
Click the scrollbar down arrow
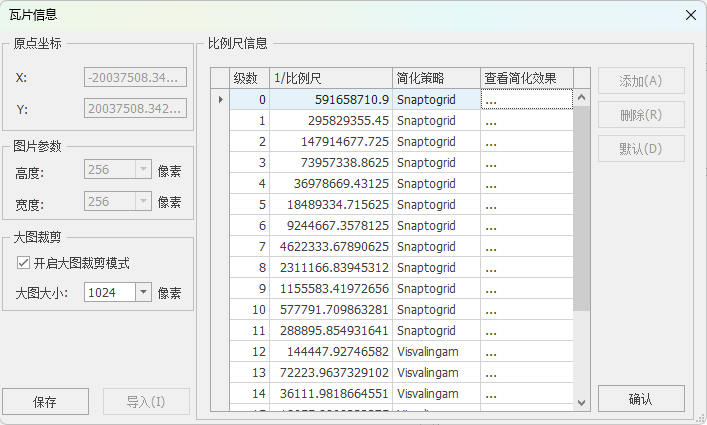click(x=581, y=402)
